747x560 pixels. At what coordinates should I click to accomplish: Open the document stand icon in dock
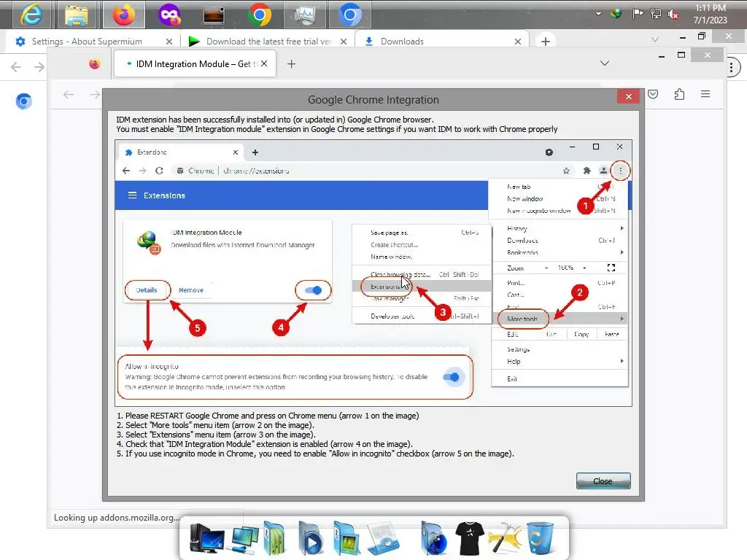click(384, 539)
